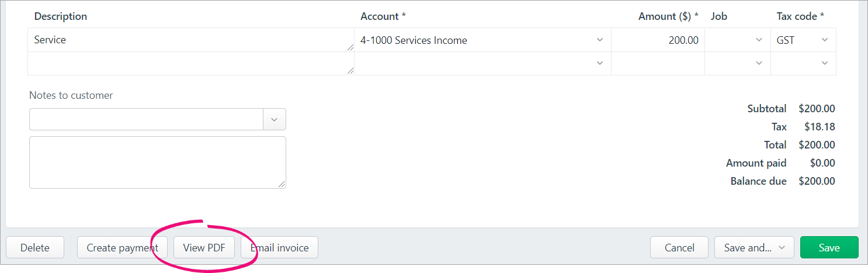Open the Email invoice option
868x273 pixels.
click(x=280, y=247)
